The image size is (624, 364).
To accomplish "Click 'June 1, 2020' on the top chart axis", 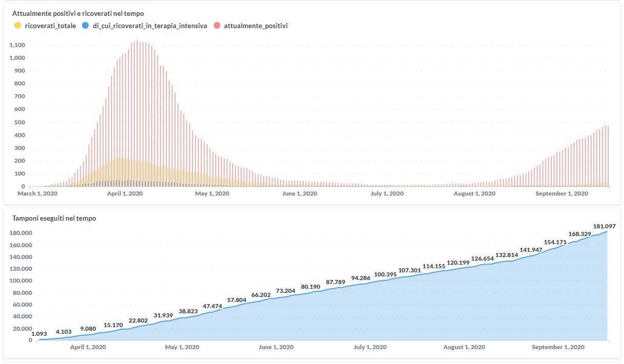I will click(x=300, y=194).
